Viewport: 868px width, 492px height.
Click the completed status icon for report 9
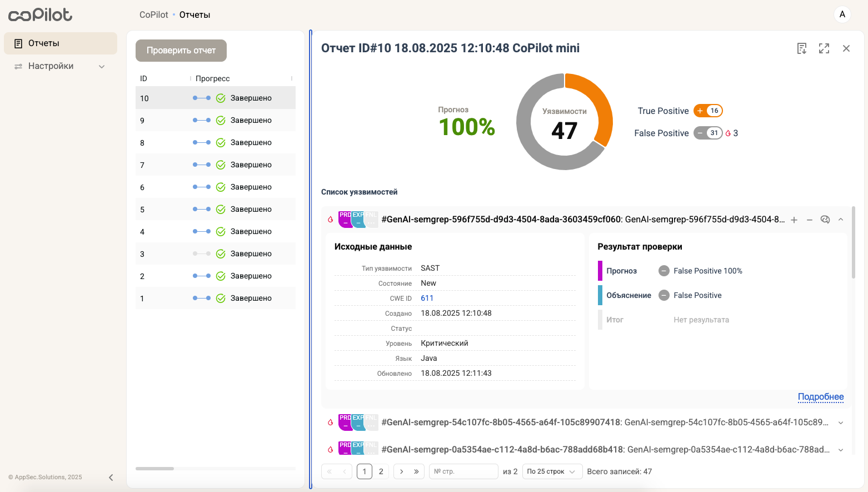[221, 120]
